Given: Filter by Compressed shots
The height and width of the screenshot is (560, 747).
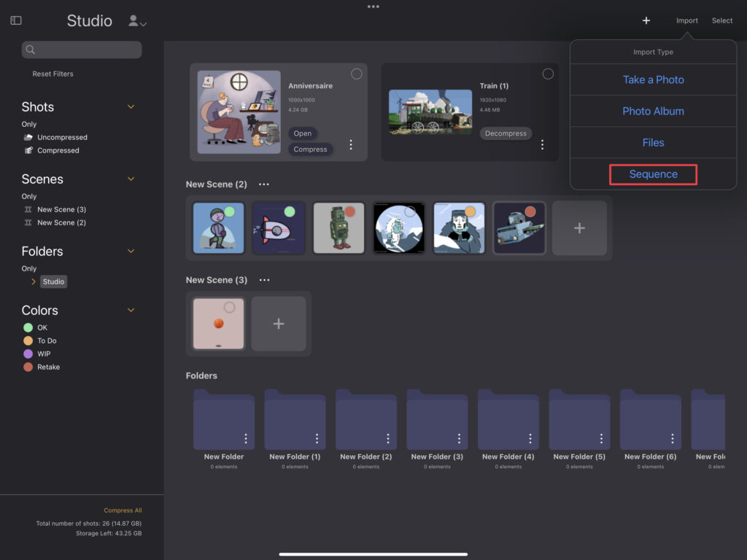Looking at the screenshot, I should coord(52,150).
